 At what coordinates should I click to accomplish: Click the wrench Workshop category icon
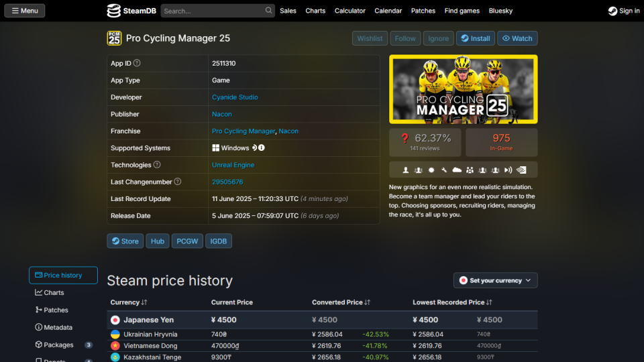click(444, 170)
